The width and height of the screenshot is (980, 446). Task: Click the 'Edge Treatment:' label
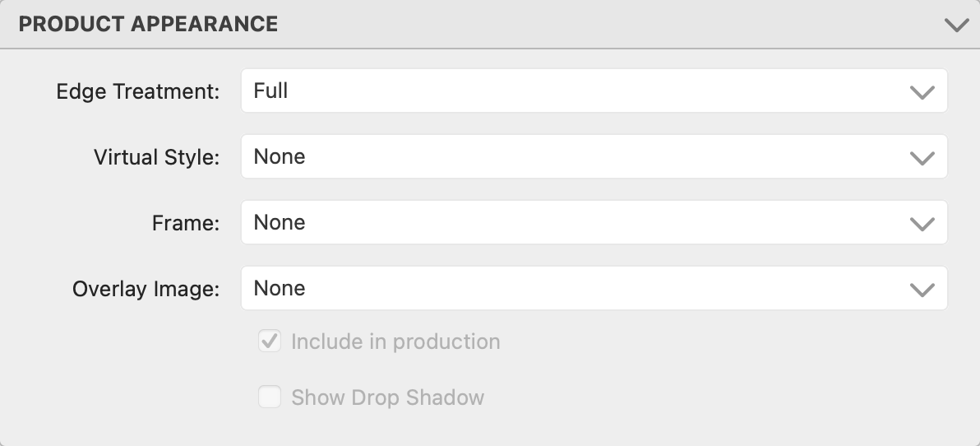click(x=138, y=91)
